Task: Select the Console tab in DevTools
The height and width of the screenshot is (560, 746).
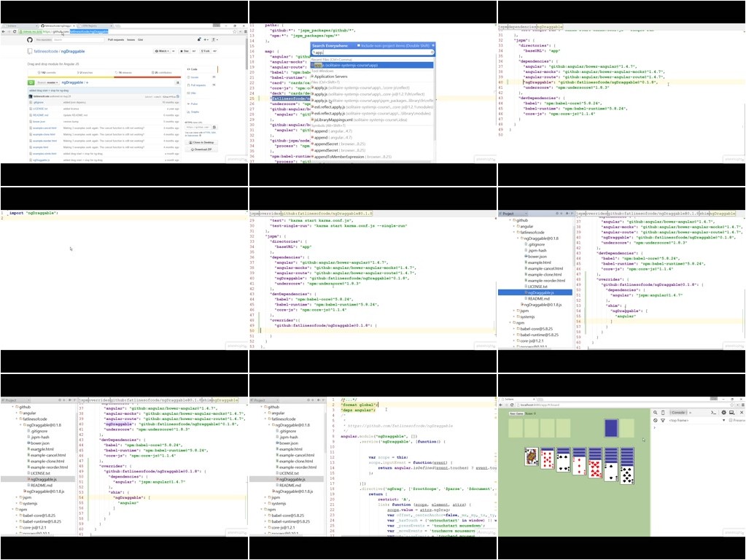Action: click(678, 413)
